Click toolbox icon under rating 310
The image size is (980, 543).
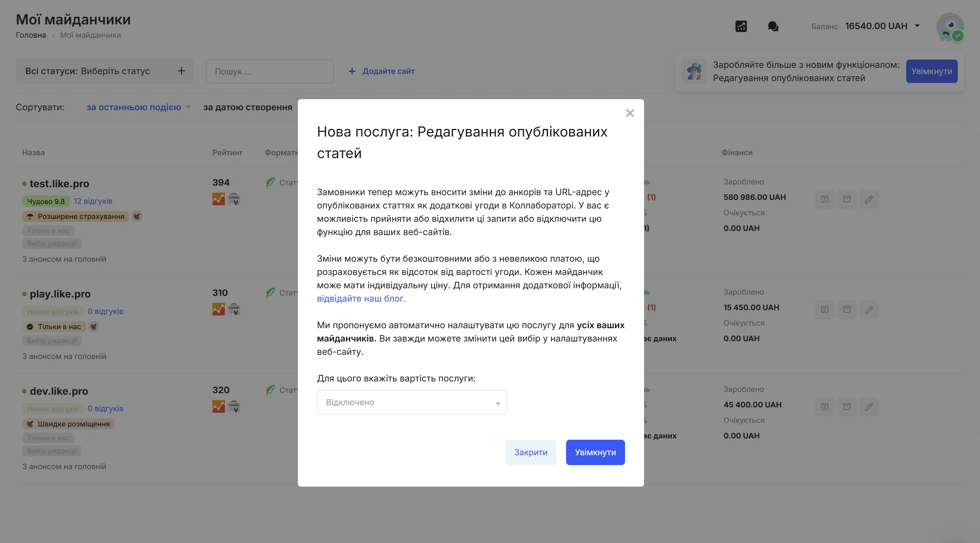[234, 309]
